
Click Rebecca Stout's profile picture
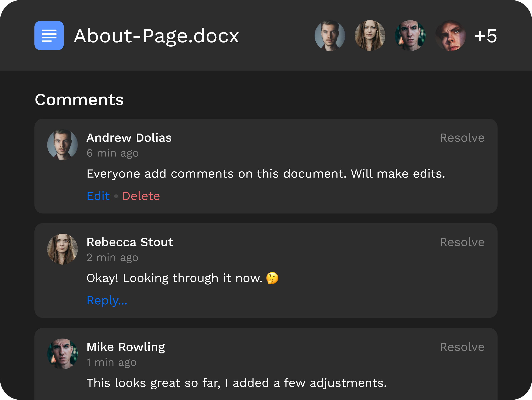[62, 249]
